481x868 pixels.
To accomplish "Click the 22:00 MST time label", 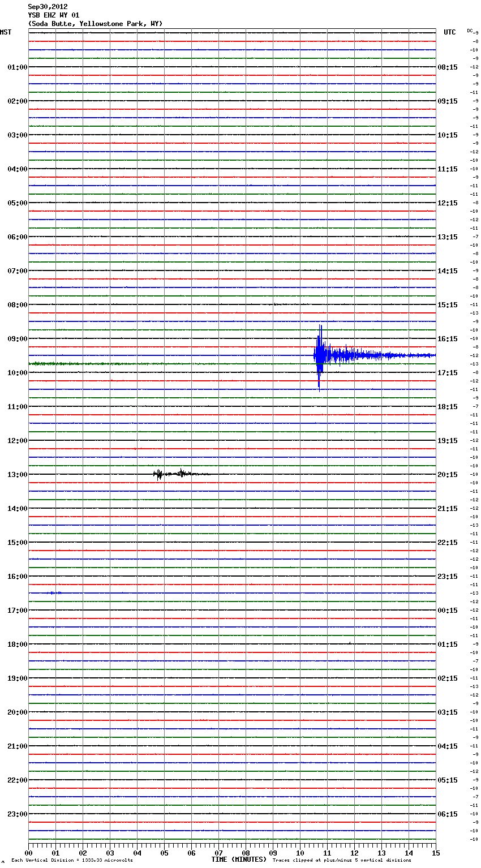I will pyautogui.click(x=17, y=780).
